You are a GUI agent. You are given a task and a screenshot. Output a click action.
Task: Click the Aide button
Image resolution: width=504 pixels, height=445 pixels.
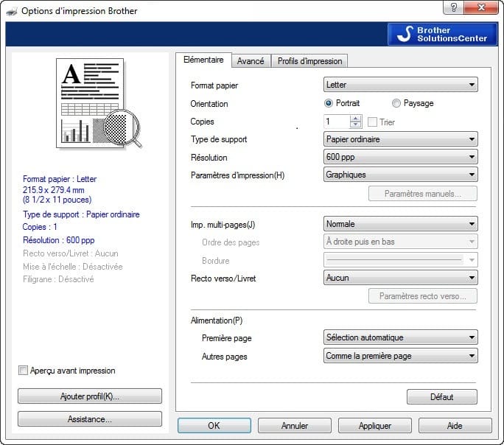tap(455, 425)
